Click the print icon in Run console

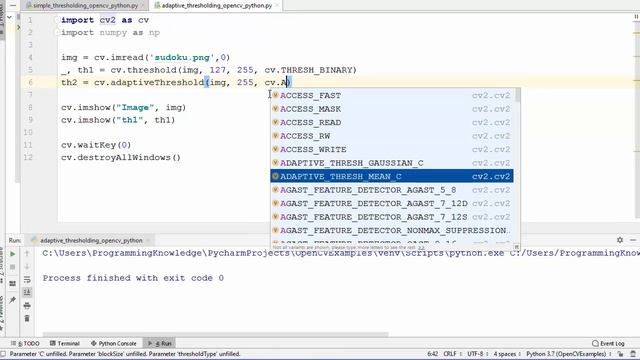pos(27,305)
